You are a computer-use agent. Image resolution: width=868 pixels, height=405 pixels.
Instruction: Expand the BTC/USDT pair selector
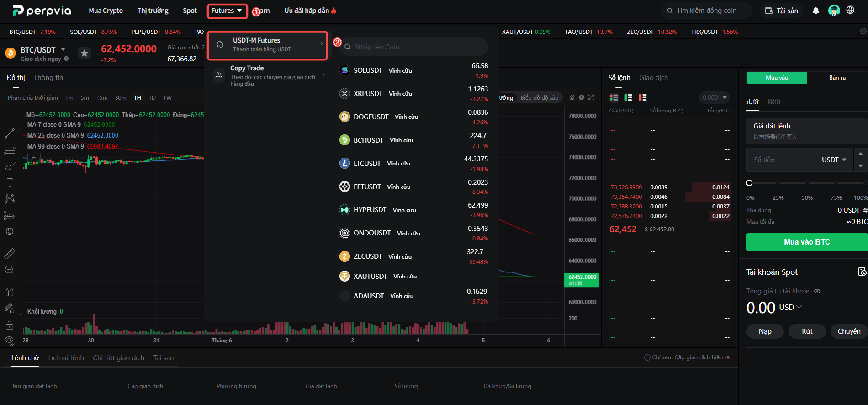pos(63,49)
